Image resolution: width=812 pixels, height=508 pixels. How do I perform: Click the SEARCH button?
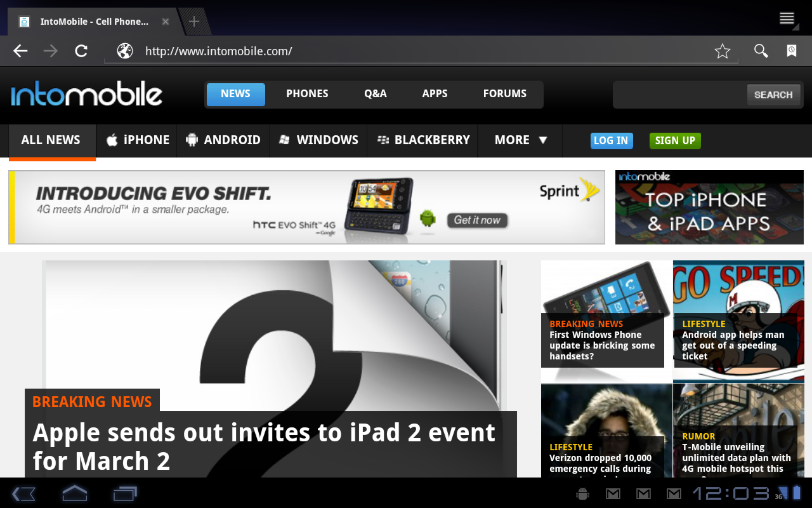pyautogui.click(x=773, y=95)
